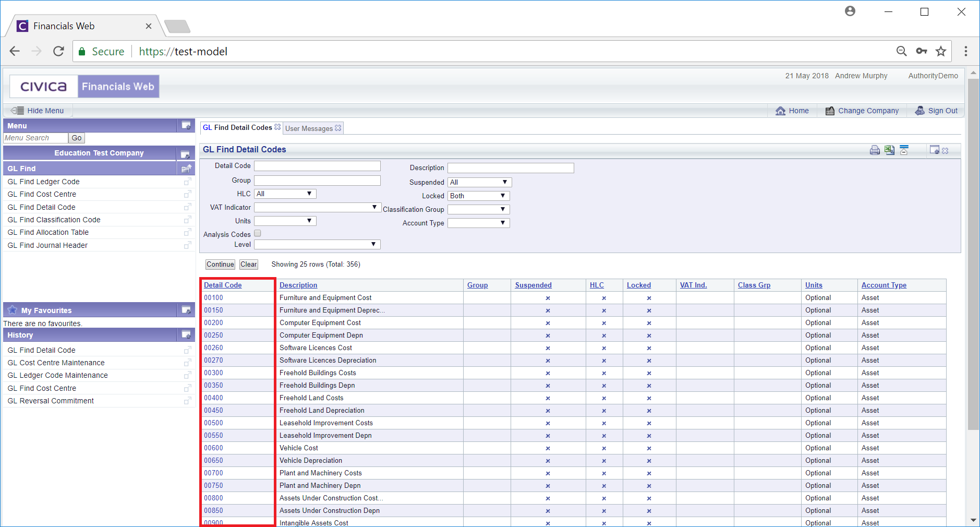The height and width of the screenshot is (527, 980).
Task: Open GL Find Detail Code from History
Action: (41, 350)
